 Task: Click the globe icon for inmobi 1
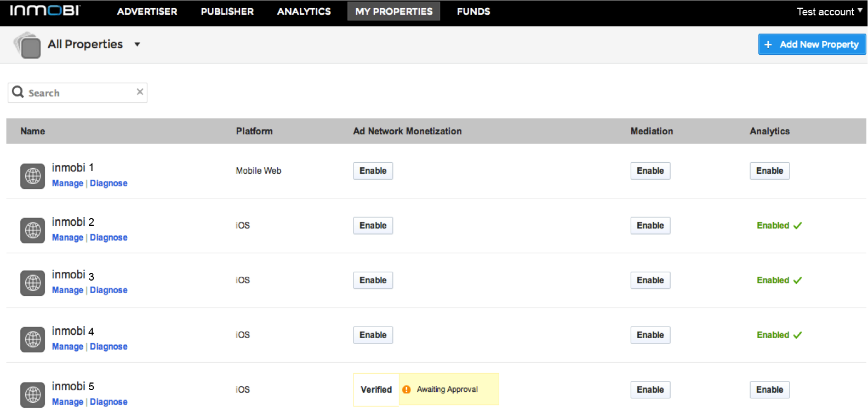pos(33,176)
